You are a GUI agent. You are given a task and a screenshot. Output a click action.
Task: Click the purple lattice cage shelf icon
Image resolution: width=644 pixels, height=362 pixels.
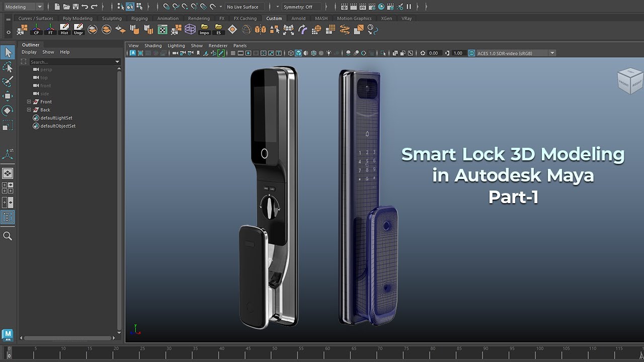[x=190, y=29]
